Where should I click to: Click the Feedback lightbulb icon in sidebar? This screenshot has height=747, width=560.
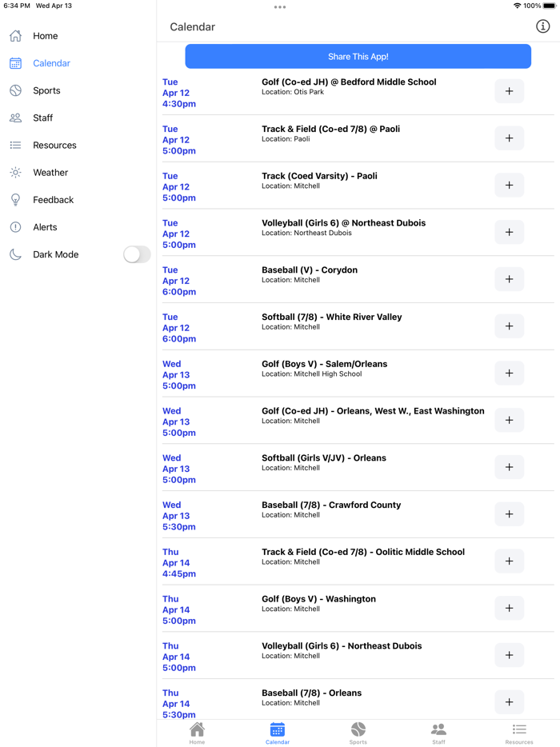pos(16,200)
